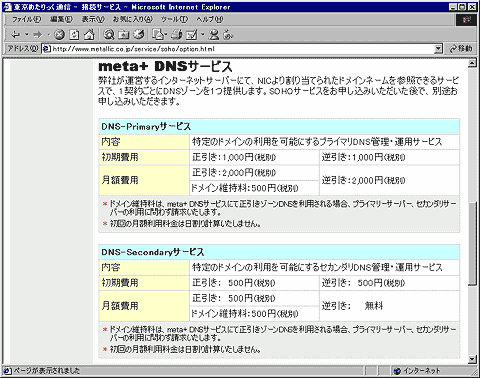
Task: Click the プライマリDNS管理・運用サービス description cell
Action: coord(324,142)
